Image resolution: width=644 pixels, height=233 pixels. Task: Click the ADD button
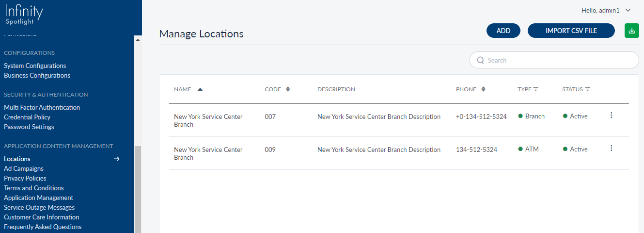point(503,31)
